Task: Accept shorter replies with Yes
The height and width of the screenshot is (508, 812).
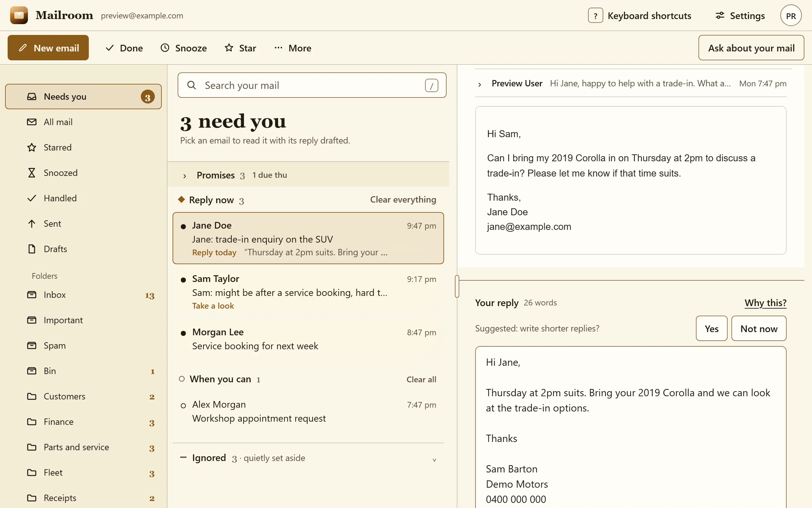Action: pyautogui.click(x=711, y=328)
